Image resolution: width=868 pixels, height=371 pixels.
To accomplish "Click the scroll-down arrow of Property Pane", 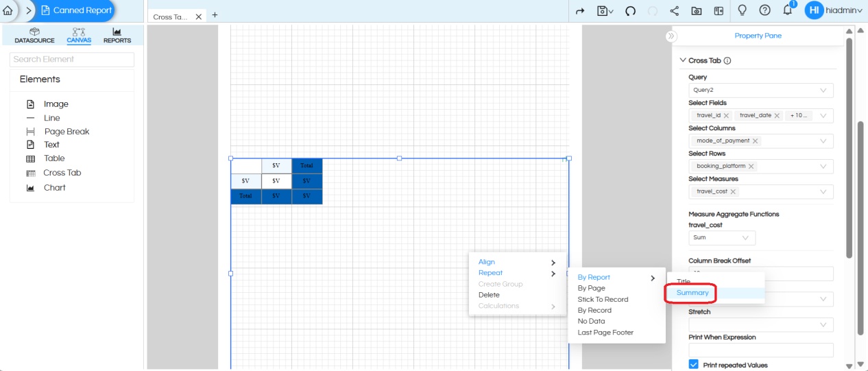I will 850,366.
